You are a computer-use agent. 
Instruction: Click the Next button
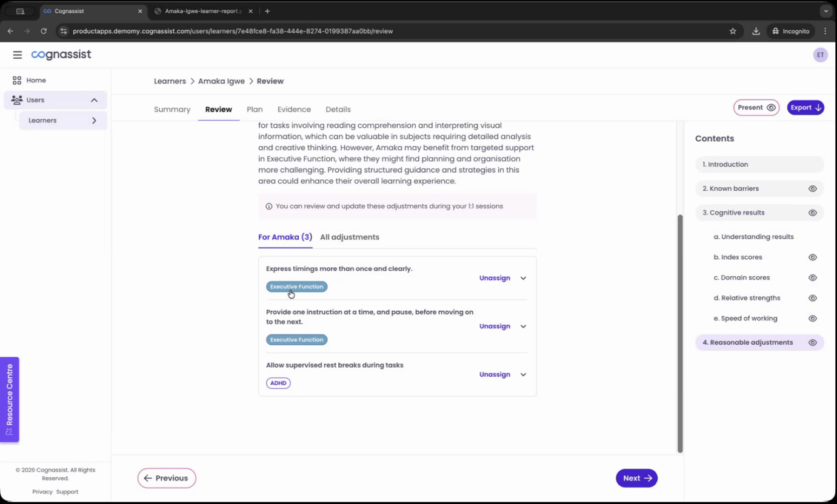click(x=636, y=478)
